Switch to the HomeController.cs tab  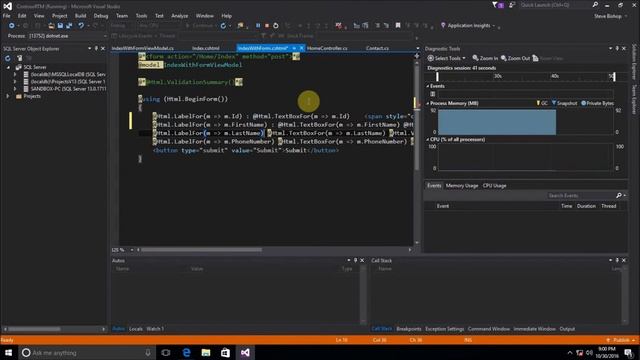point(327,48)
